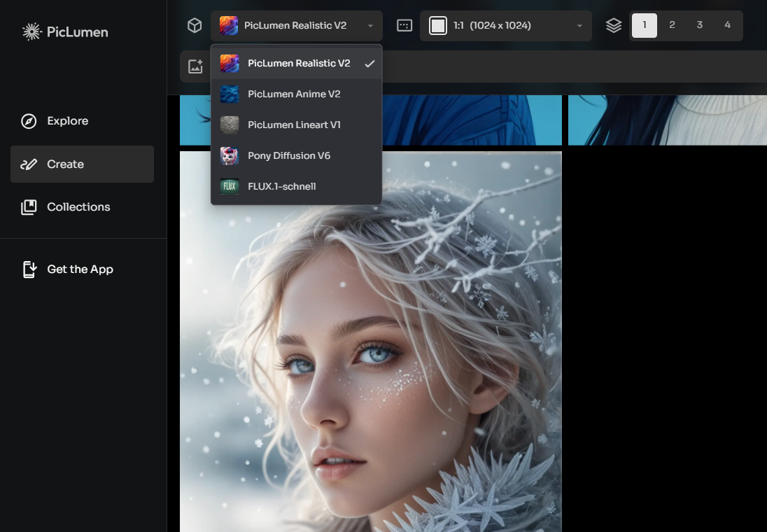Click the PicLumen starburst logo icon
Screen dimensions: 767x532
[31, 31]
